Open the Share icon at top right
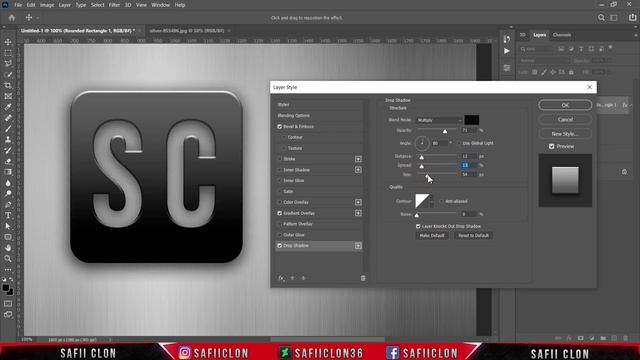 632,18
